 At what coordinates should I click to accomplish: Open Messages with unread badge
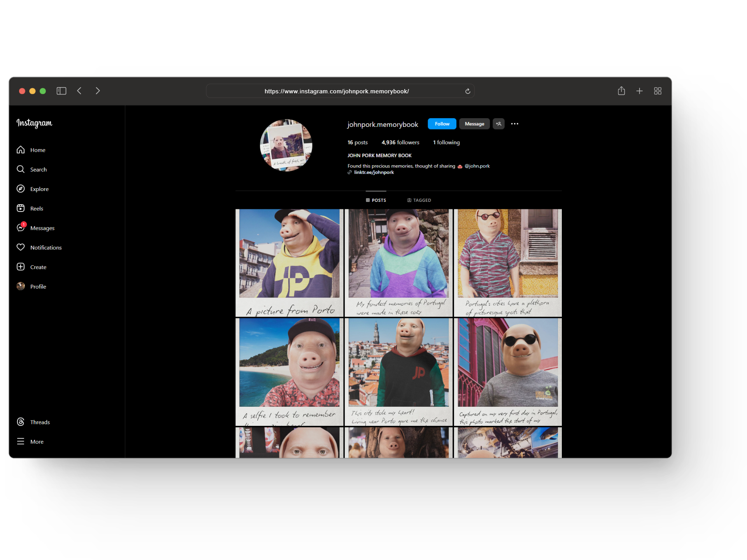[x=35, y=228]
